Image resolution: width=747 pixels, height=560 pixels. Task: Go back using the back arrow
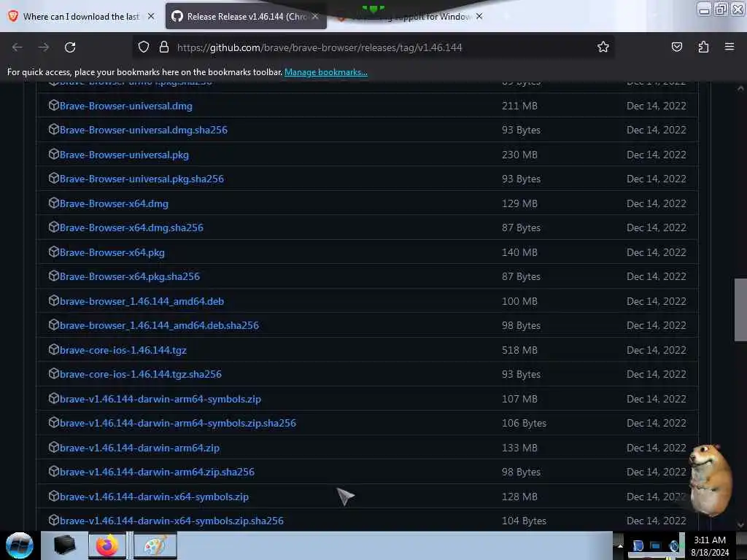[18, 47]
